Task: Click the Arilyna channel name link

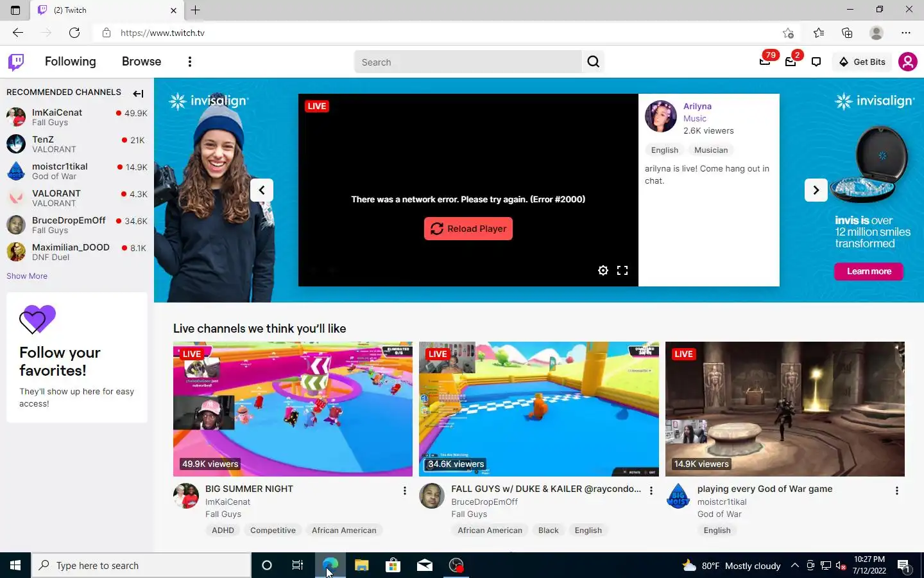Action: click(697, 106)
